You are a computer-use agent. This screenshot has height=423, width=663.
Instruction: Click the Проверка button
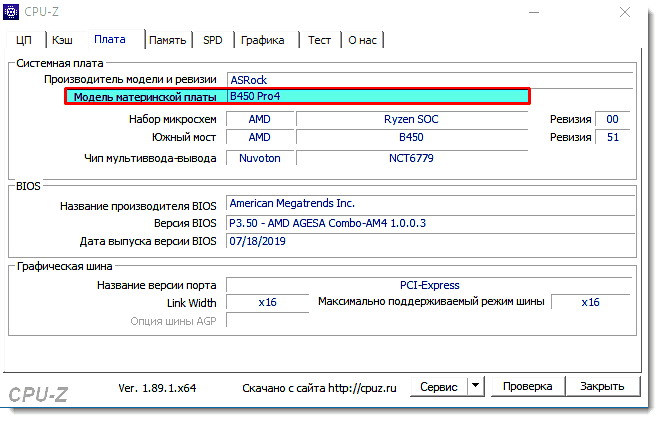527,386
